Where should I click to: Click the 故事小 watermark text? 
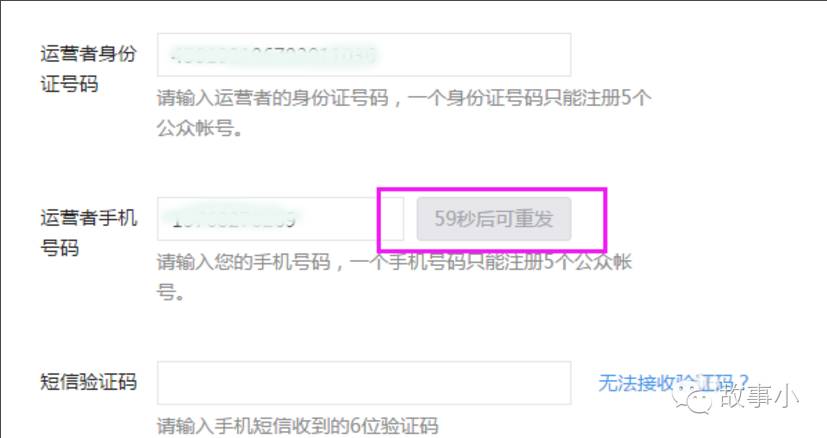pos(758,396)
